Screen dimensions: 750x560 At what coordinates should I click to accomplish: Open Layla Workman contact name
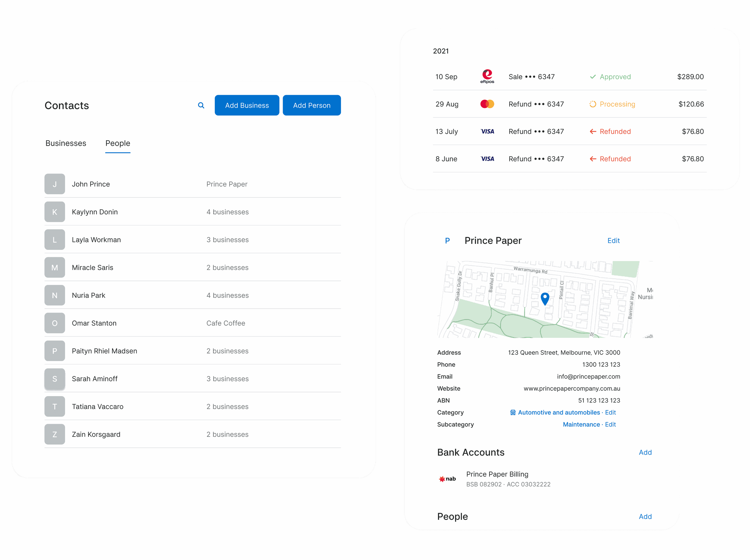tap(96, 240)
